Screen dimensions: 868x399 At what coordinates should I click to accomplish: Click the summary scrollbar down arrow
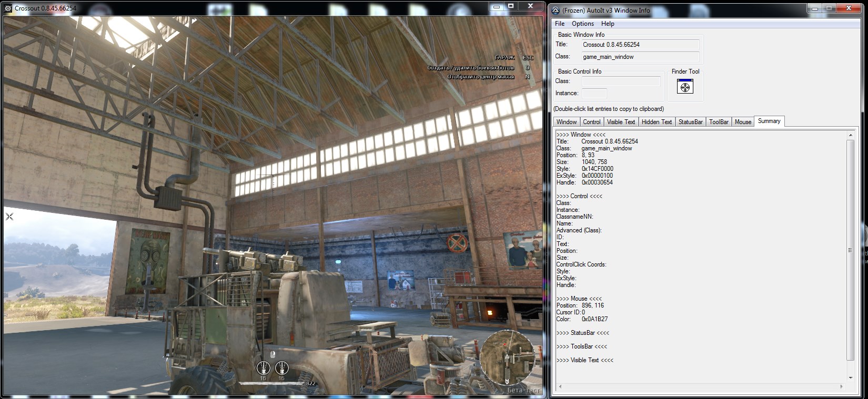click(x=850, y=377)
